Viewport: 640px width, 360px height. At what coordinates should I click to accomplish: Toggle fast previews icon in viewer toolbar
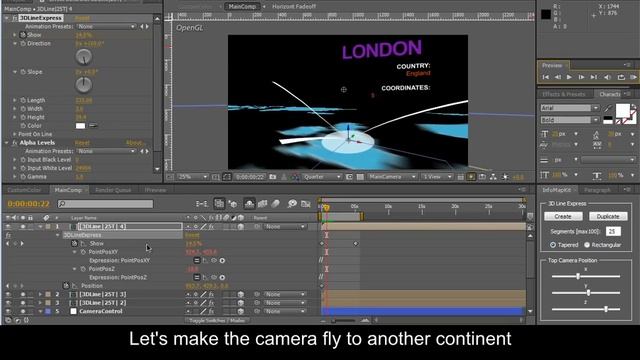click(x=471, y=177)
